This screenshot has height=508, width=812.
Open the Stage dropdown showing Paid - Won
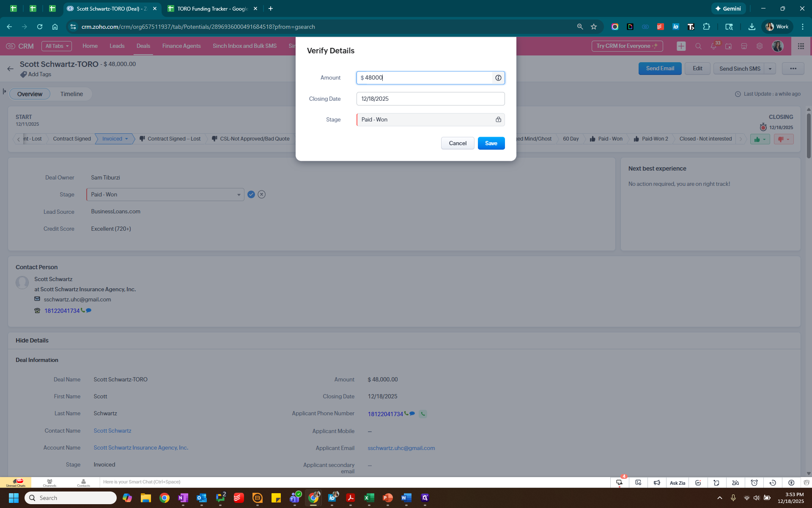[165, 195]
